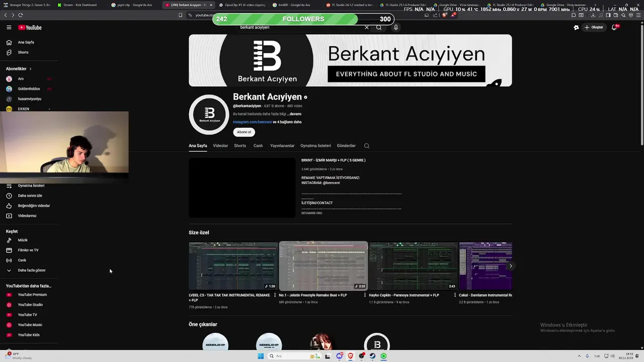Open Cakal - Damlarsın Instrumental video title
The image size is (644, 362).
(x=486, y=295)
